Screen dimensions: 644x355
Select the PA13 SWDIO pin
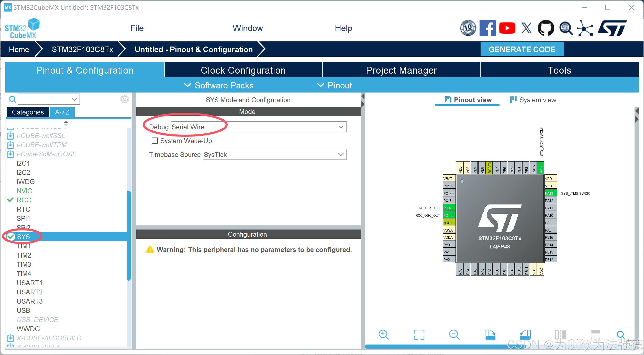[x=551, y=193]
